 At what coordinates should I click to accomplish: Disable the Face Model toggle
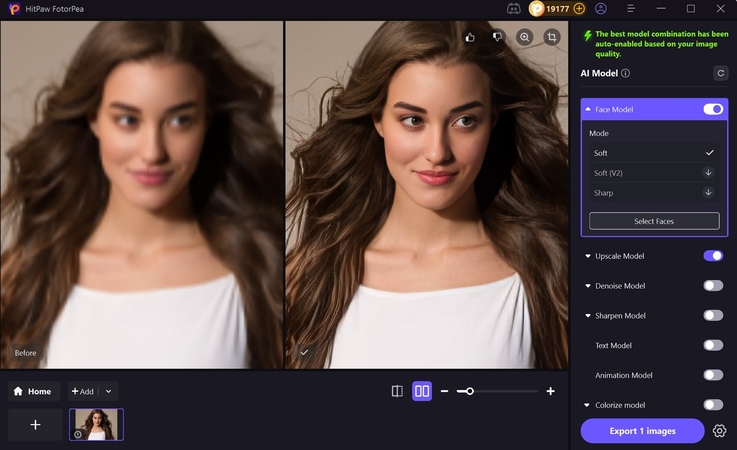713,109
